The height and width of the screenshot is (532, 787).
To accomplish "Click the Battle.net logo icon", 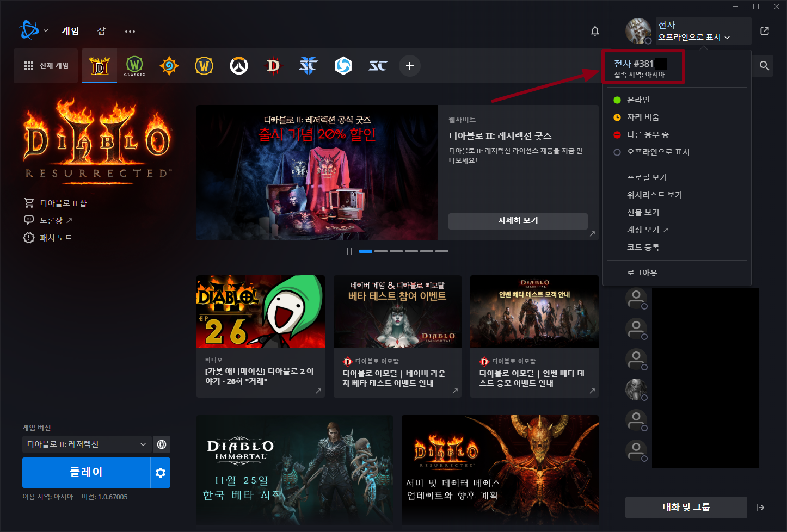I will coord(29,30).
